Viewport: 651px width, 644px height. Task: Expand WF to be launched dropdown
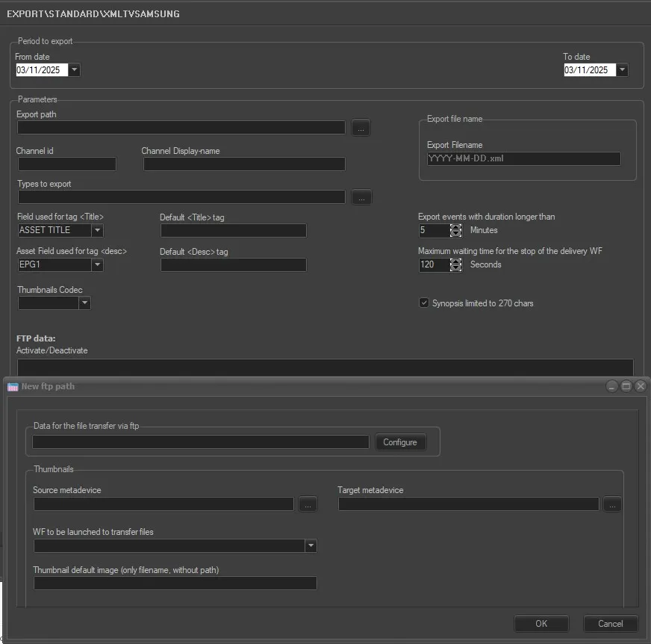tap(311, 546)
